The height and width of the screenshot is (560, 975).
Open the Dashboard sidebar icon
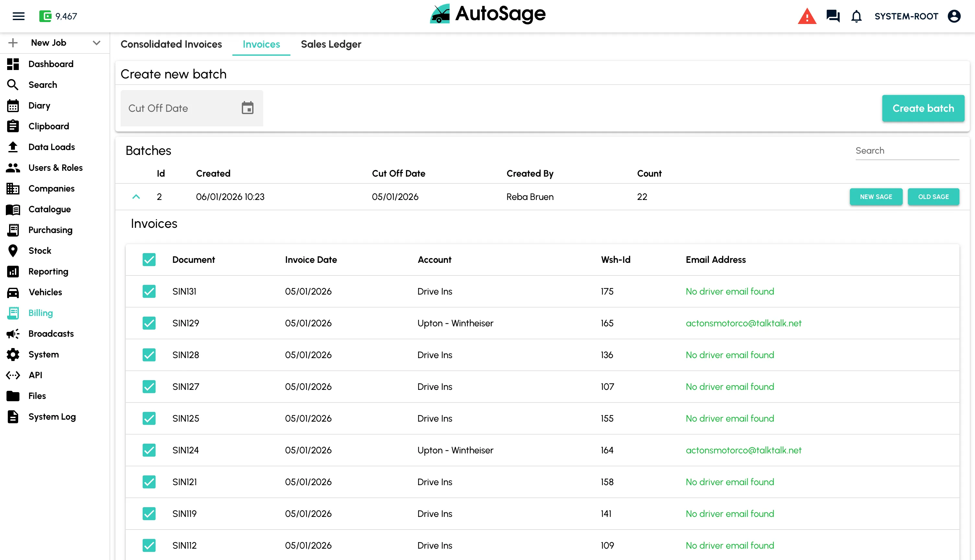pos(13,64)
